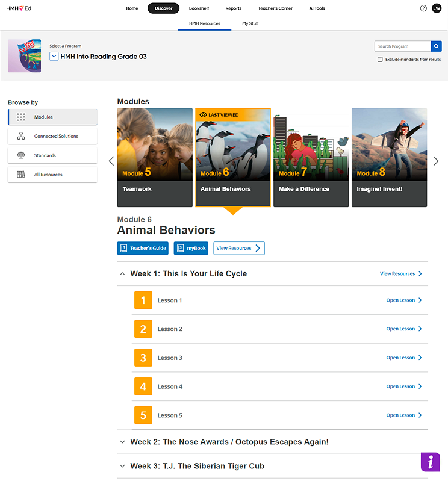448x487 pixels.
Task: Click the Connected Solutions icon
Action: (x=21, y=136)
